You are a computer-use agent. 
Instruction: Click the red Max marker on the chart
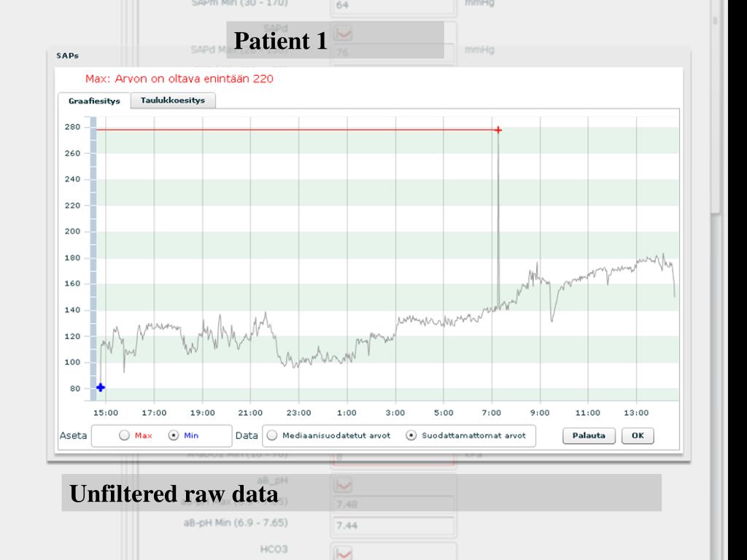498,130
